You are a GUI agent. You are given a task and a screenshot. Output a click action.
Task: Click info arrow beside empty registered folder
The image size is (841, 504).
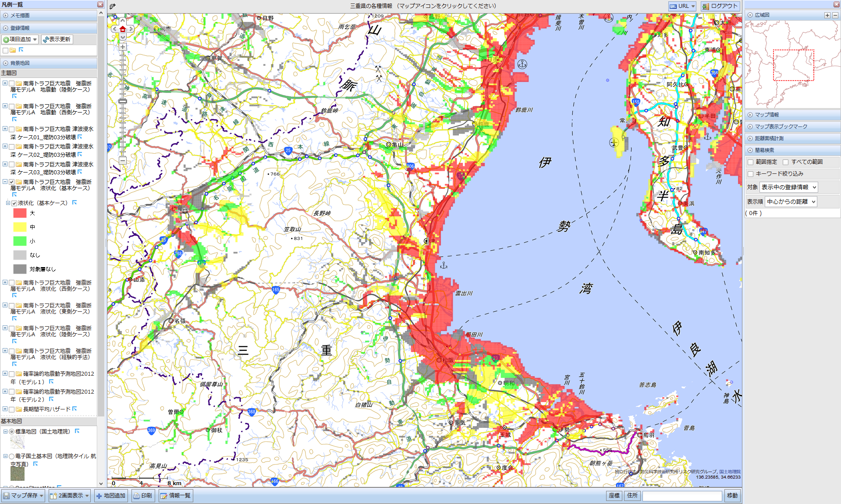[x=21, y=50]
